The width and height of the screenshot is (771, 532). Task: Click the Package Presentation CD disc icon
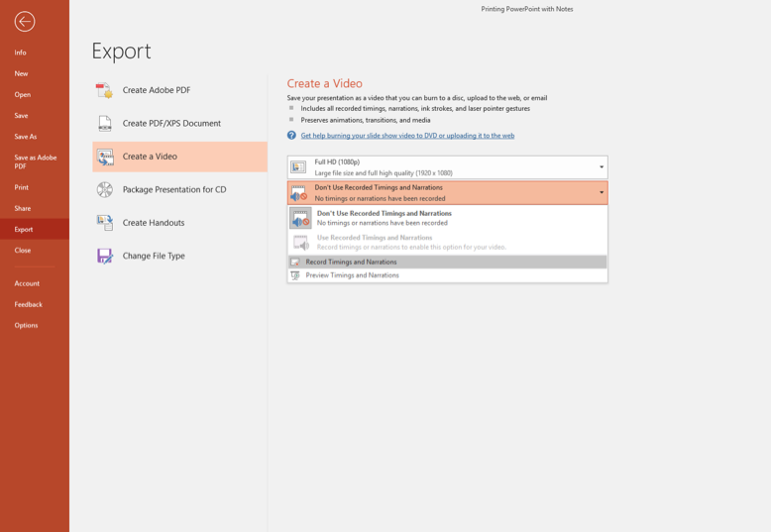click(105, 190)
